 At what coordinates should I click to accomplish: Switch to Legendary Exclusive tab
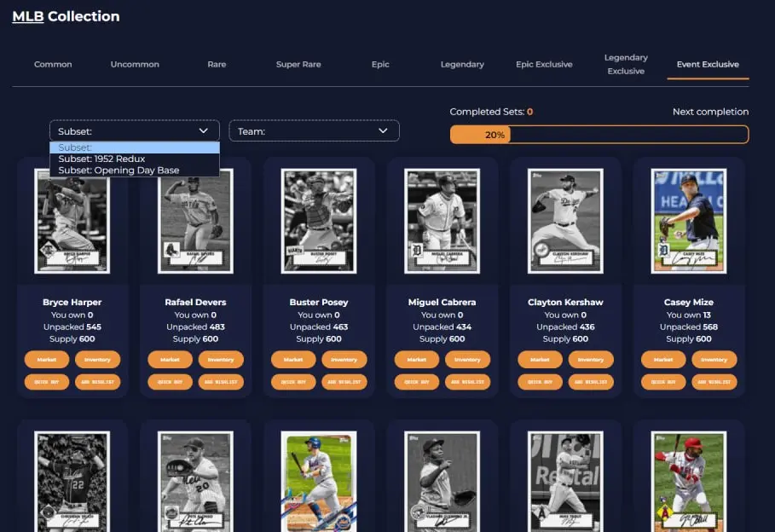(x=626, y=64)
